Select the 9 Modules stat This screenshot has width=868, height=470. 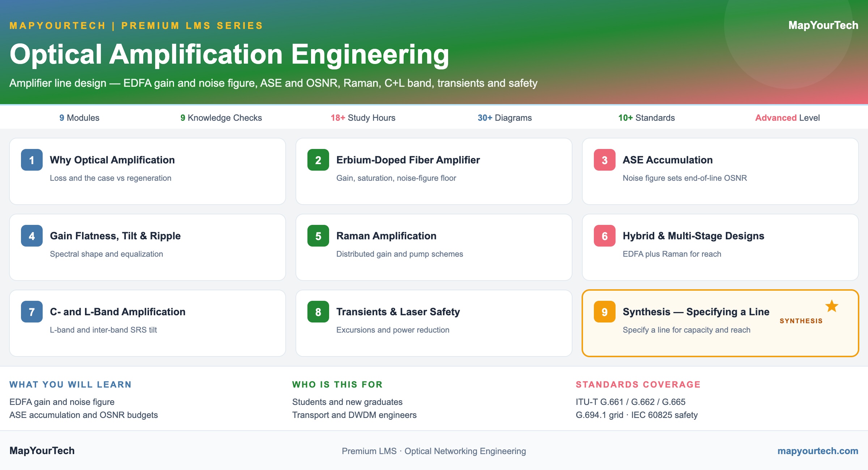[79, 118]
